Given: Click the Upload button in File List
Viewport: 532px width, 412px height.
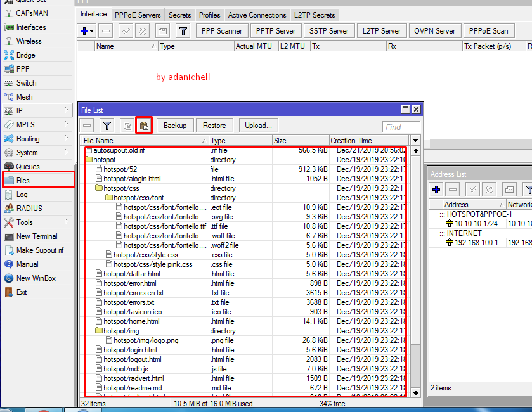Looking at the screenshot, I should [x=257, y=125].
